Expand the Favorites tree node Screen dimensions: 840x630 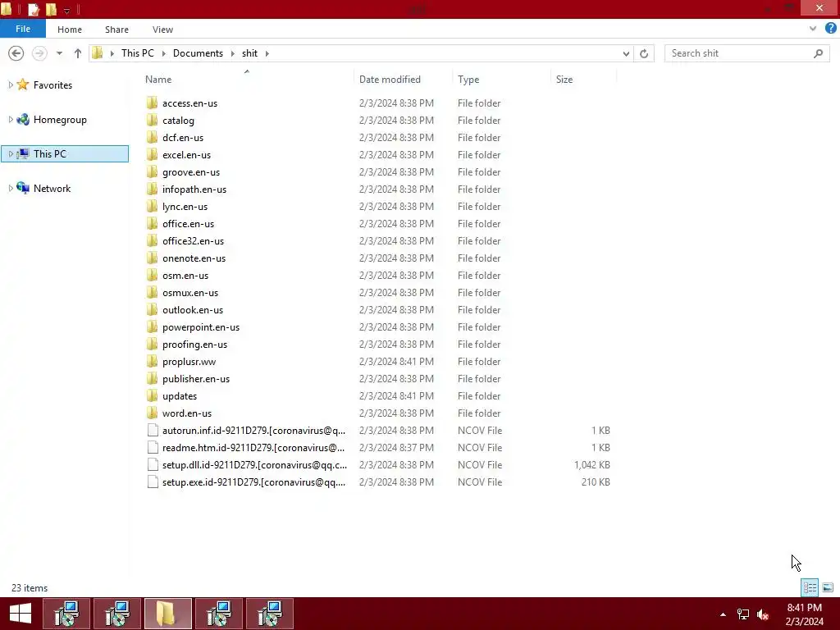tap(10, 84)
